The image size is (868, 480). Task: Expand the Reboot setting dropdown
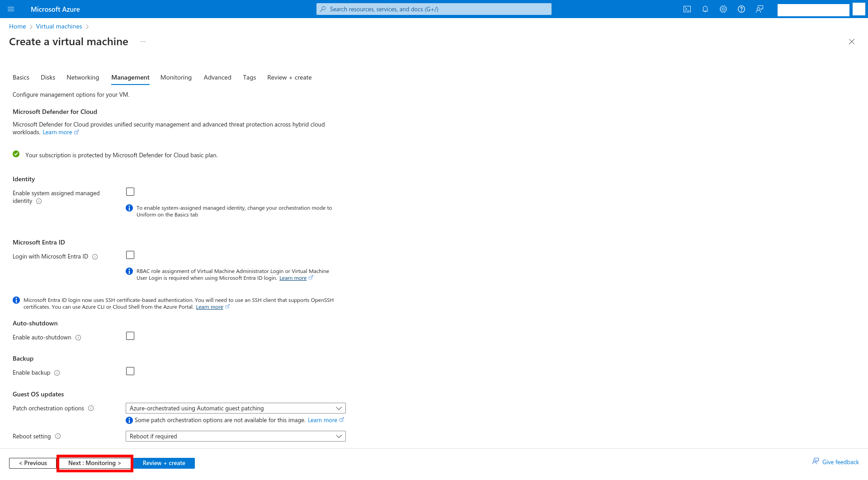click(x=236, y=436)
